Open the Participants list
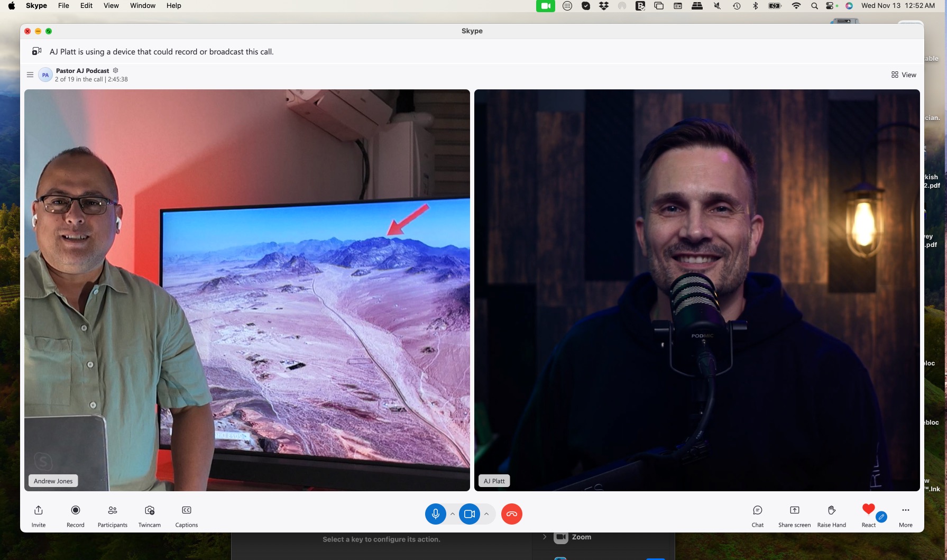Screen dimensions: 947x560 113,510
